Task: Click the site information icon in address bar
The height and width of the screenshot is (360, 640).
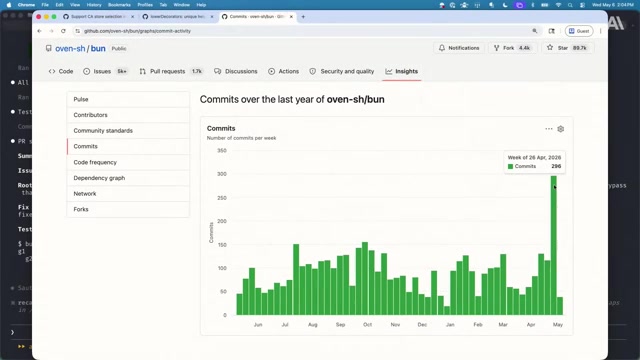Action: [x=78, y=31]
